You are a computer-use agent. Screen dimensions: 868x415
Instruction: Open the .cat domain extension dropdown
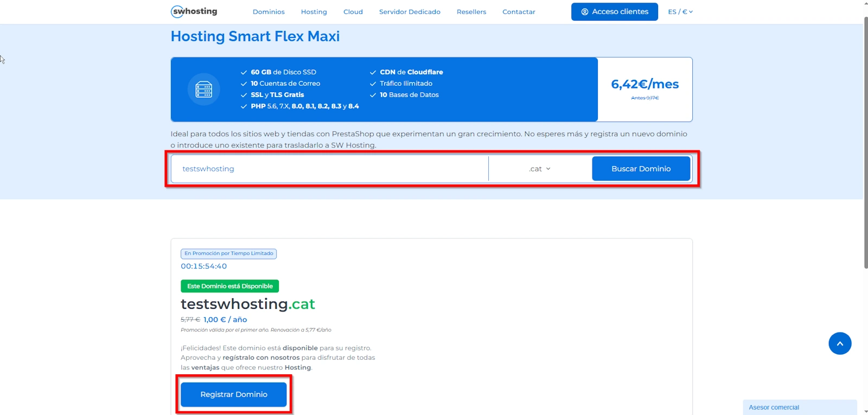[x=540, y=169]
